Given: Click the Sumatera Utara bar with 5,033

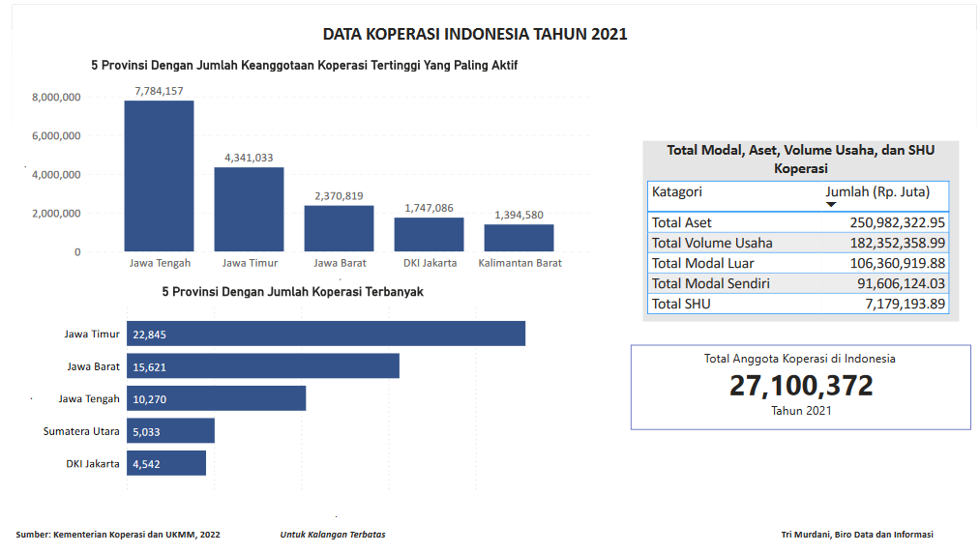Looking at the screenshot, I should click(x=170, y=431).
